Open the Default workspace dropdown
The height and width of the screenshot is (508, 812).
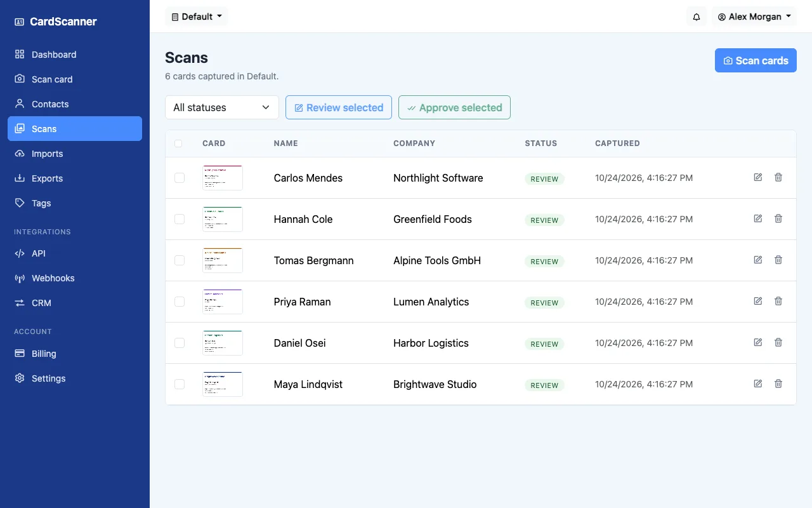pos(197,17)
